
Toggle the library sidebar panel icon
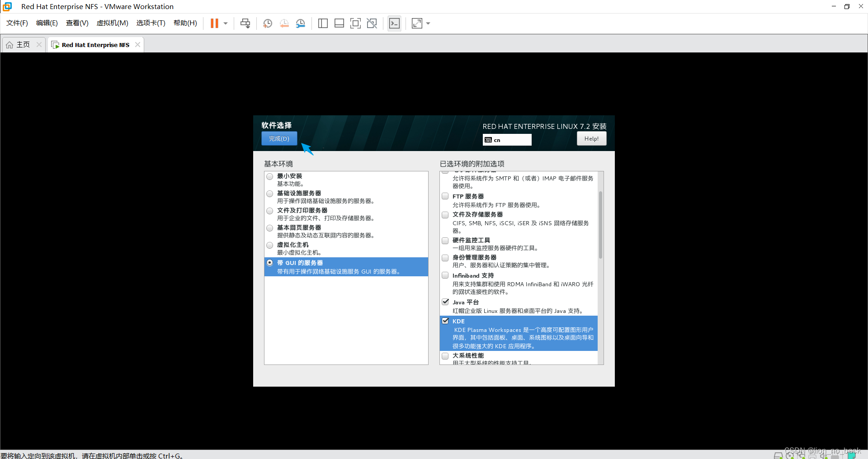(x=323, y=23)
